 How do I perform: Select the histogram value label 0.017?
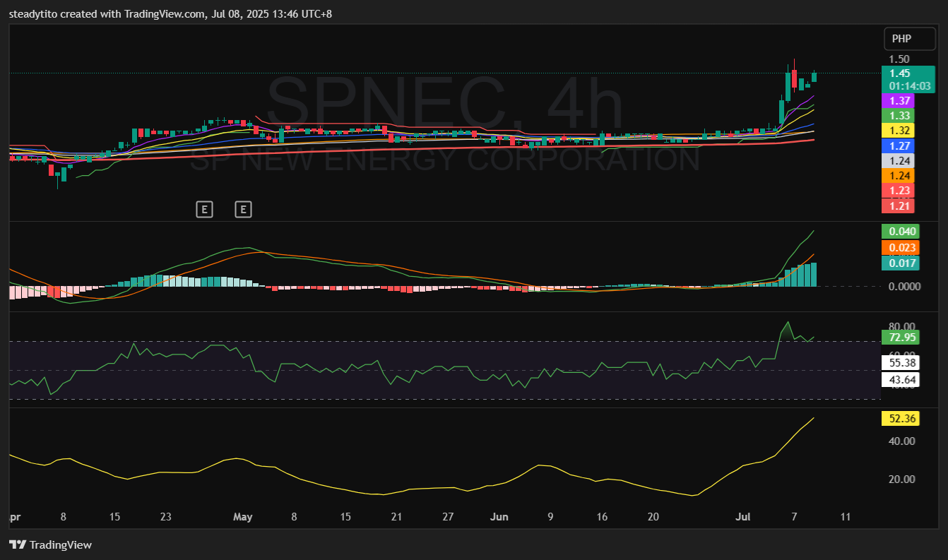coord(900,263)
